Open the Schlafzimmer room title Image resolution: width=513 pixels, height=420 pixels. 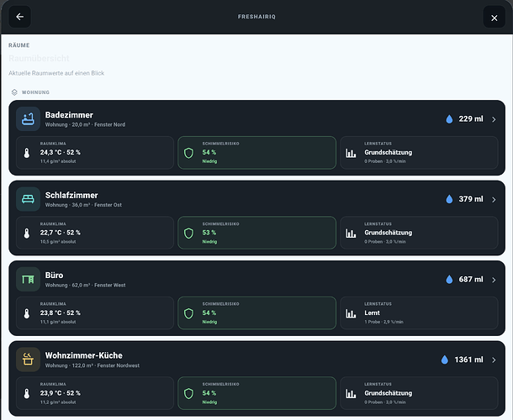coord(71,195)
